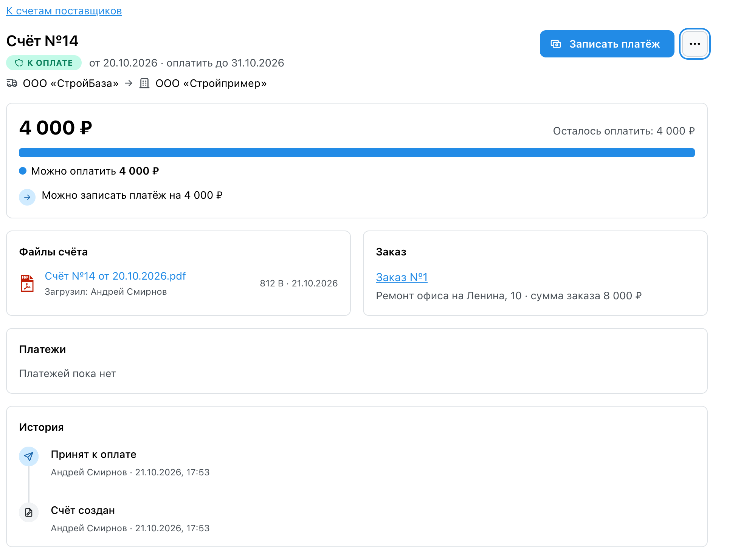Go back via К счетам поставщиков link
The image size is (738, 560).
click(64, 11)
